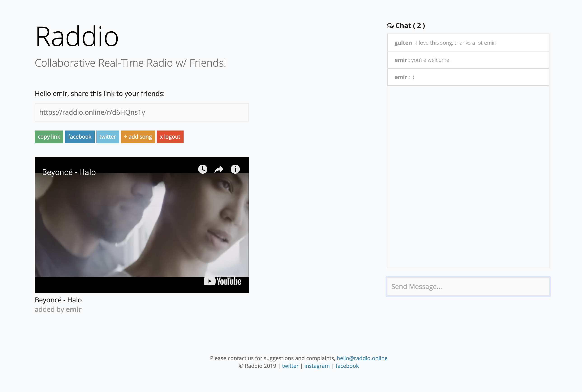This screenshot has width=582, height=392.
Task: Share the room on facebook
Action: tap(80, 137)
